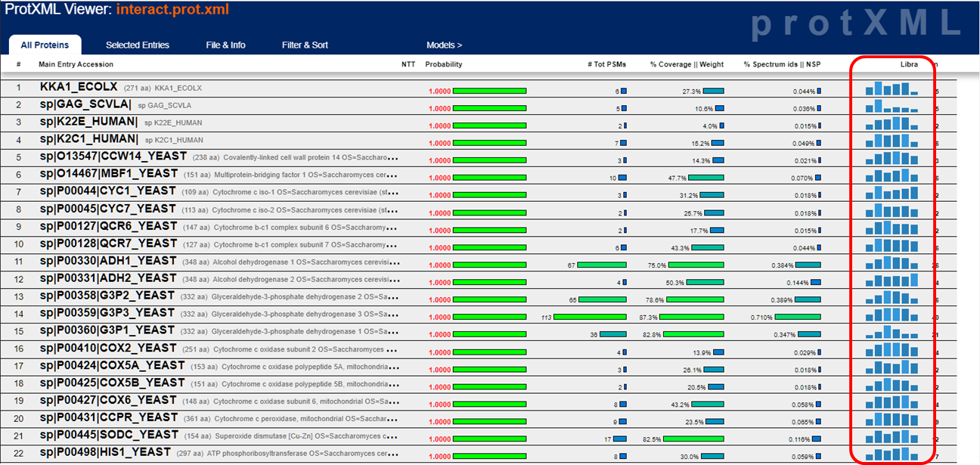Click the 75.0% coverage value for ADH1_YEAST
This screenshot has height=465, width=980.
657,265
